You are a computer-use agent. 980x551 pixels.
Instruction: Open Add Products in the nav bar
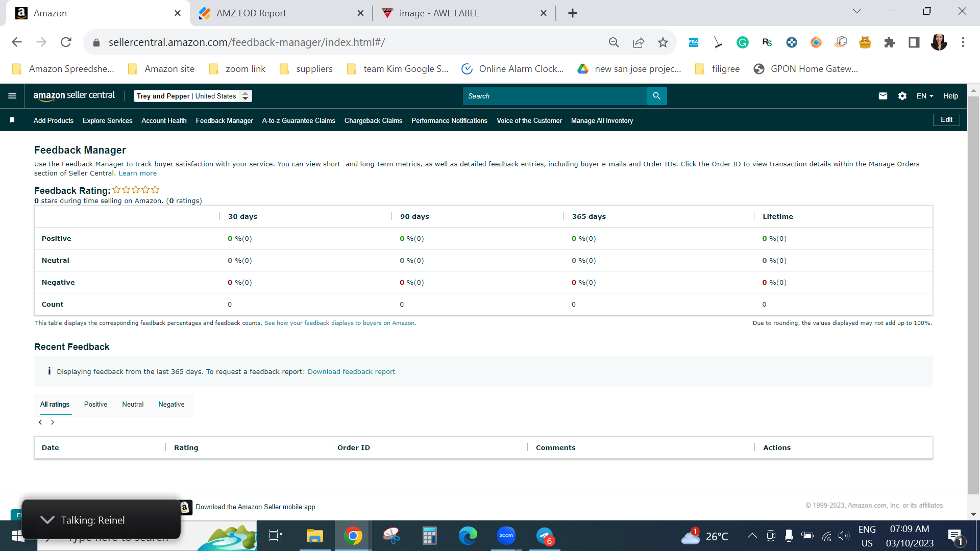click(x=54, y=120)
